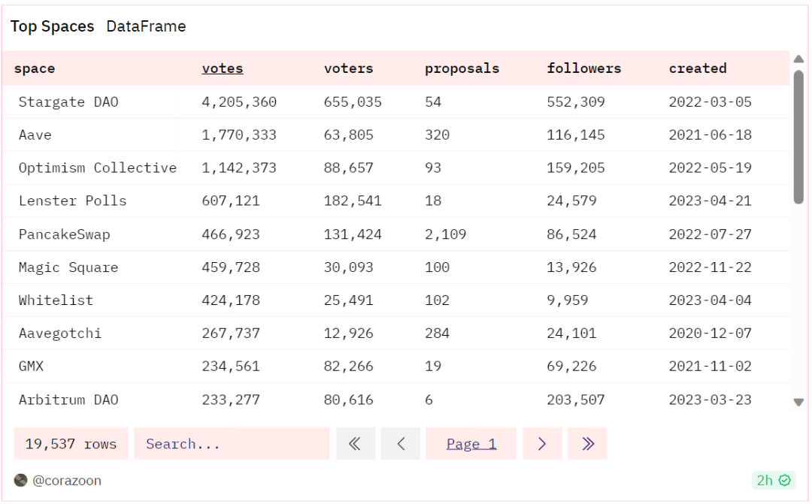
Task: Click votes value 607,121
Action: coord(231,201)
